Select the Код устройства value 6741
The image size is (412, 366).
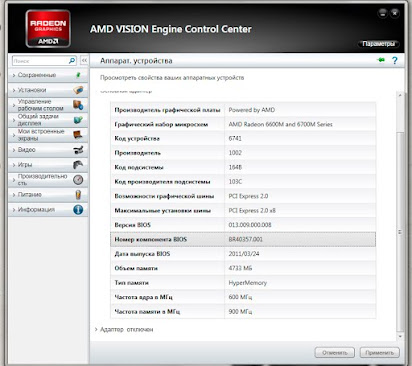coord(235,138)
